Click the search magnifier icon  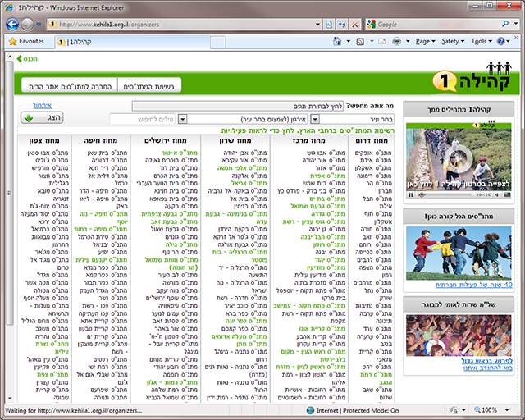[x=505, y=24]
